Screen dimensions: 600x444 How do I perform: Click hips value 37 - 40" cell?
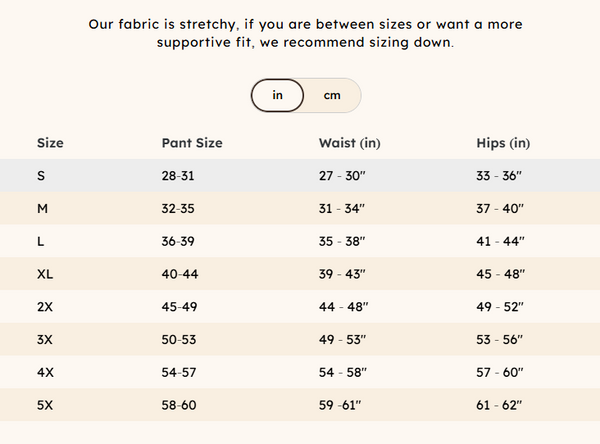(500, 208)
